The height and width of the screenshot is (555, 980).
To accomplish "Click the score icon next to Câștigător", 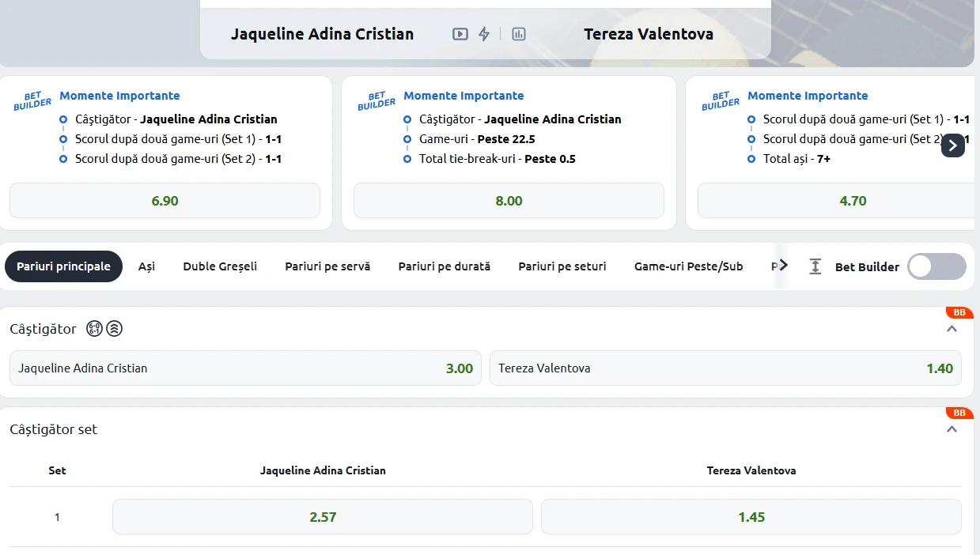I will pos(95,329).
